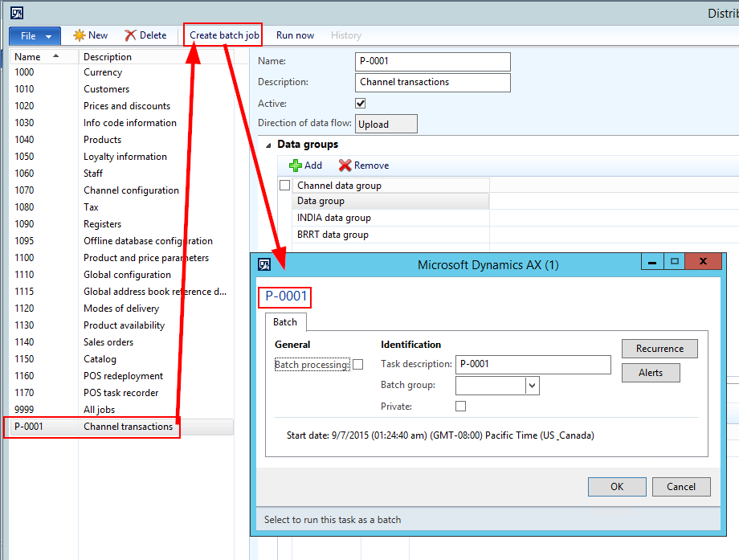
Task: Toggle the Active checkbox
Action: pyautogui.click(x=361, y=103)
